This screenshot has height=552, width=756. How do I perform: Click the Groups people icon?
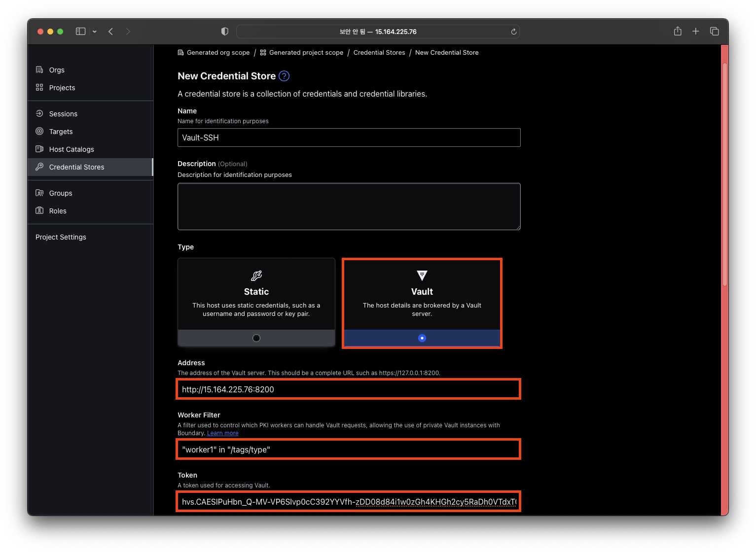tap(39, 193)
